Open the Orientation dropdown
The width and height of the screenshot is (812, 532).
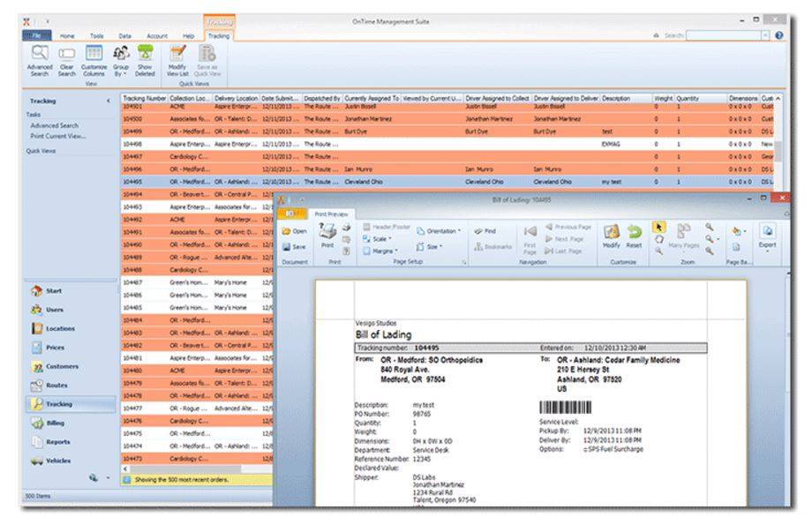pyautogui.click(x=440, y=231)
